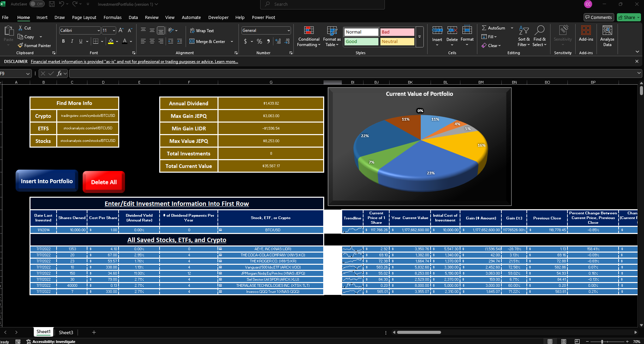Expand the formula bar chevron

[x=639, y=73]
